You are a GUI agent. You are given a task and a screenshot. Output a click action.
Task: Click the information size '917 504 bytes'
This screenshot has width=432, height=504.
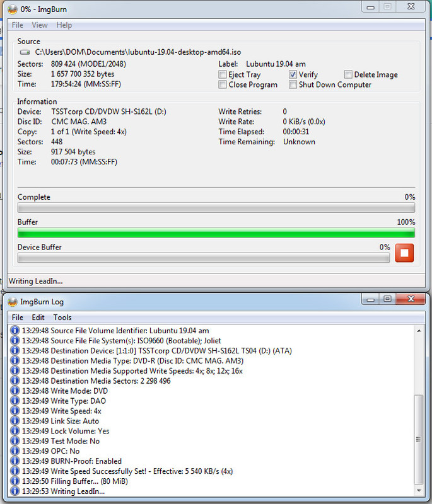point(73,152)
